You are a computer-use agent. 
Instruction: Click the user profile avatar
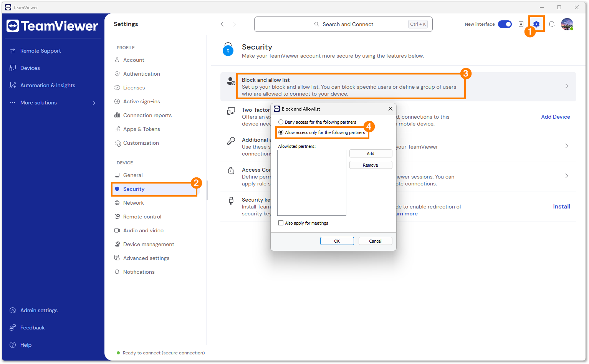(567, 24)
